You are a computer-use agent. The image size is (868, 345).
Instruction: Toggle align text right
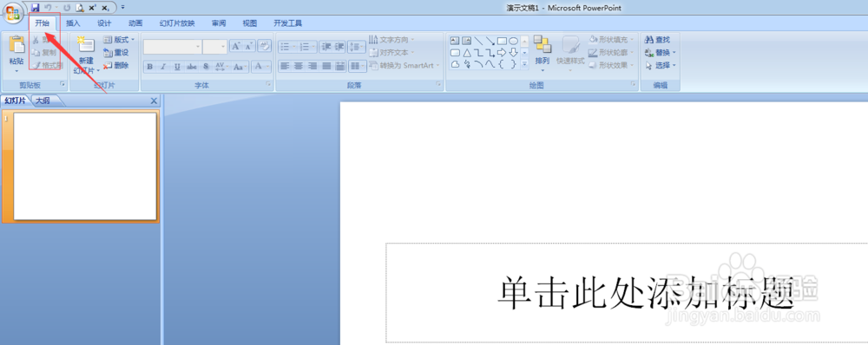point(312,67)
